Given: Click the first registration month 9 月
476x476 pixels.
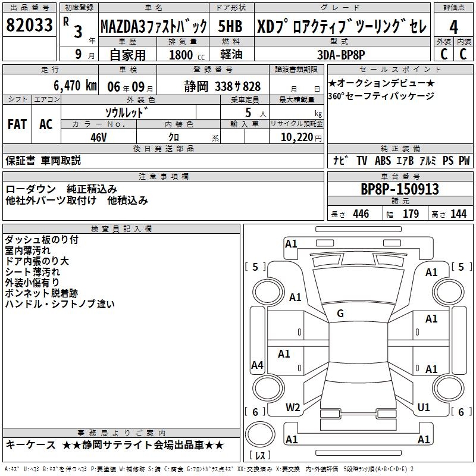Looking at the screenshot, I should (x=84, y=54).
